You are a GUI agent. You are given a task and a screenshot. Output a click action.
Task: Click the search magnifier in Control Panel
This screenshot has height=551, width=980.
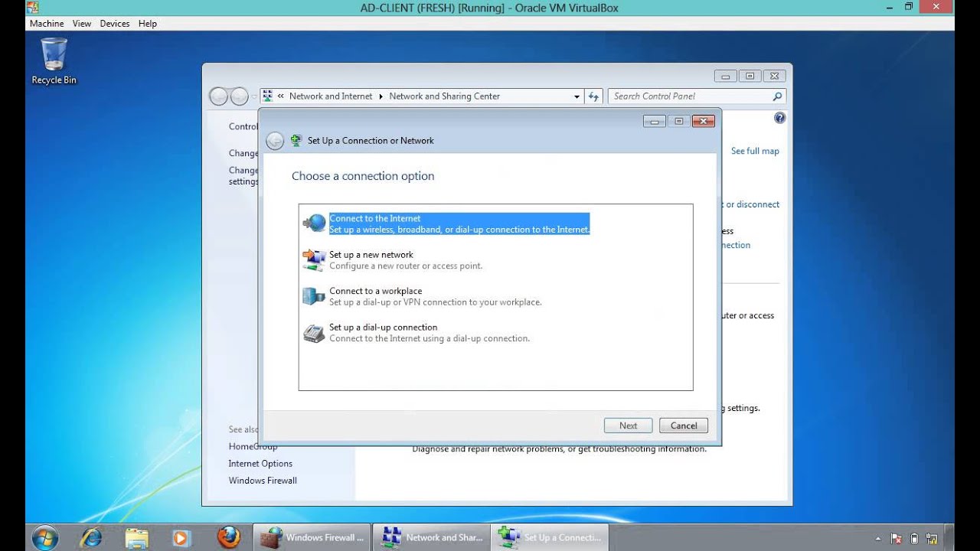pyautogui.click(x=777, y=96)
